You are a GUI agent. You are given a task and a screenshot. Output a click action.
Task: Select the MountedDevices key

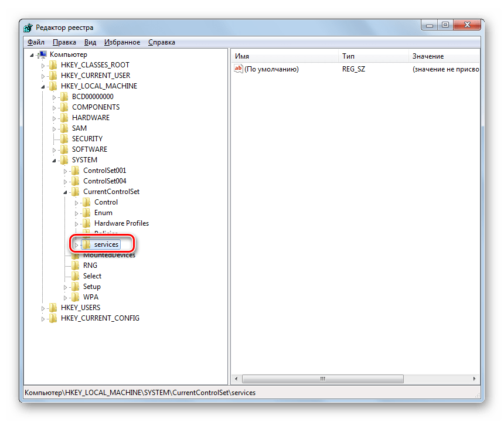tap(109, 255)
